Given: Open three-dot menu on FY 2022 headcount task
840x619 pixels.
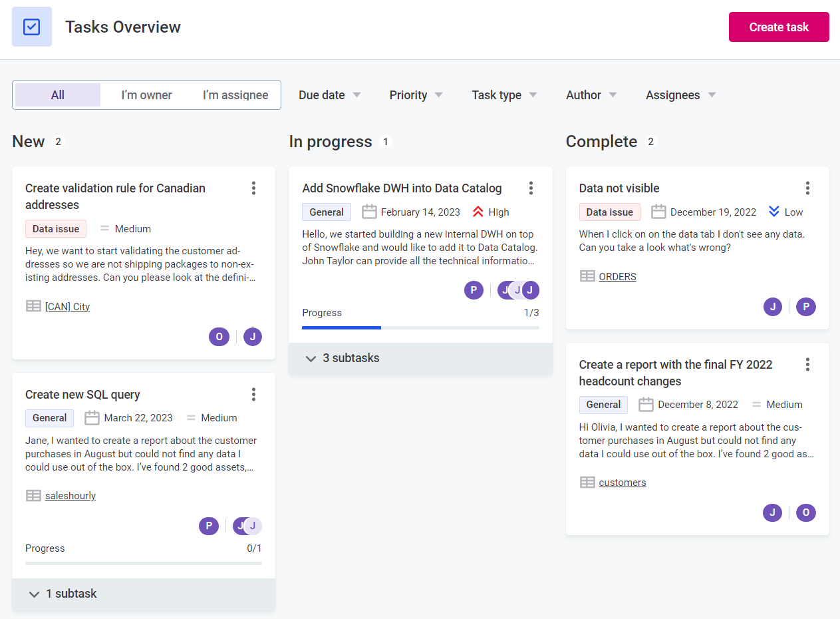Looking at the screenshot, I should point(807,365).
